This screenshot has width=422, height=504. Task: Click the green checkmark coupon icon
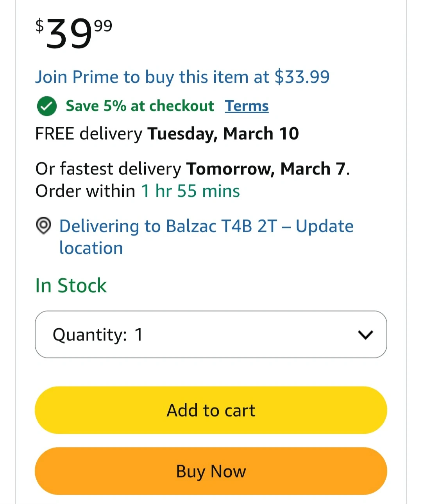click(46, 106)
